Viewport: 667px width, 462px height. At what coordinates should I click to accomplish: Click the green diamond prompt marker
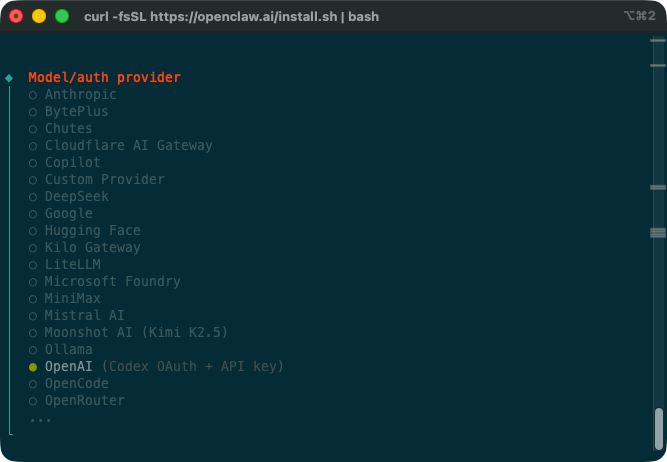point(9,78)
